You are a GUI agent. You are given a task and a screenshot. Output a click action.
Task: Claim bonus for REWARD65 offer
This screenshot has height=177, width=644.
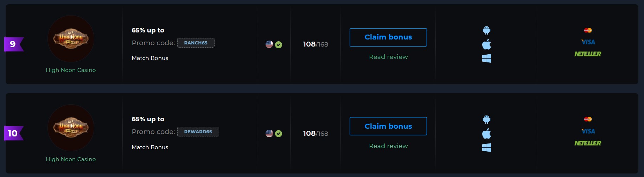click(x=388, y=126)
